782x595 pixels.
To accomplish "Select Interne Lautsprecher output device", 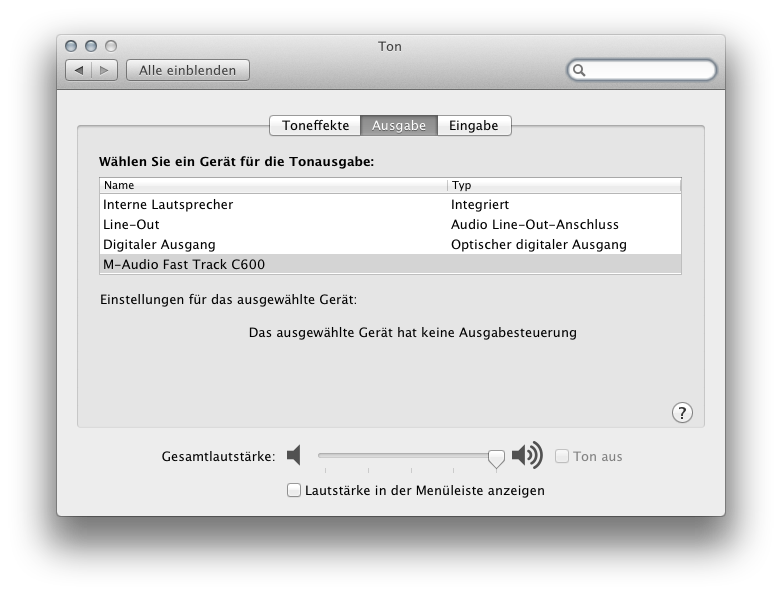I will [x=390, y=204].
